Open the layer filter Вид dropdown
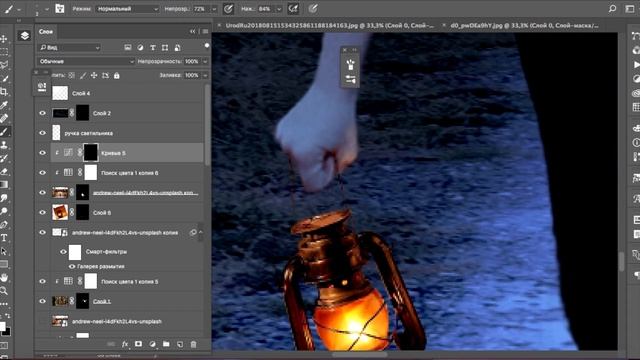Screen dimensions: 640x360 click(x=69, y=48)
